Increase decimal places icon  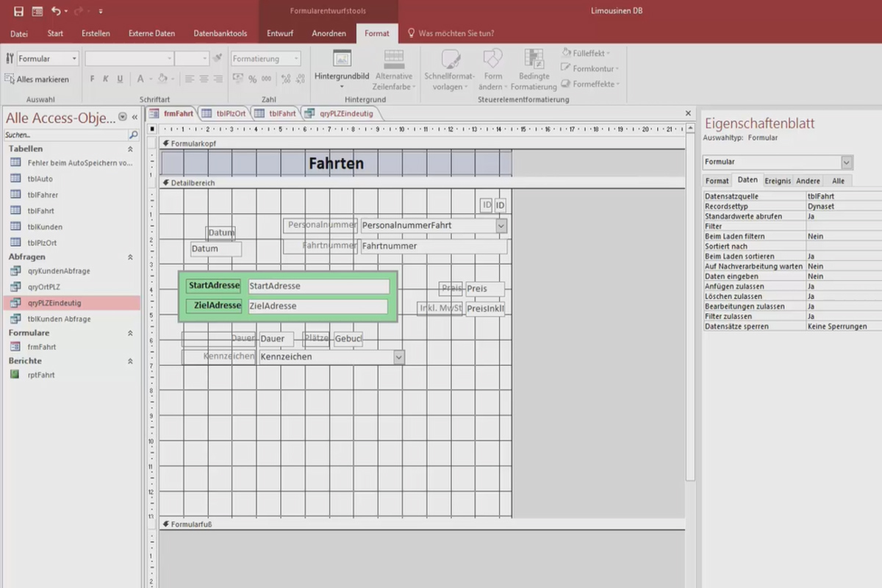284,79
